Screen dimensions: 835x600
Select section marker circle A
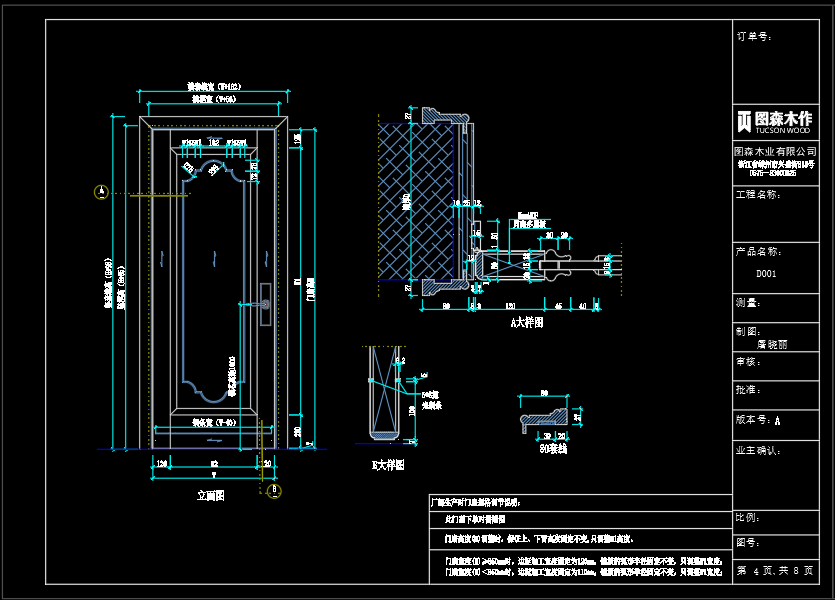[100, 192]
